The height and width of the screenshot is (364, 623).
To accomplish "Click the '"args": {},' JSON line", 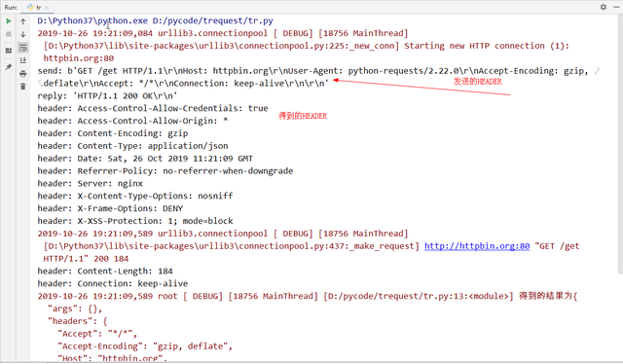I will 75,309.
